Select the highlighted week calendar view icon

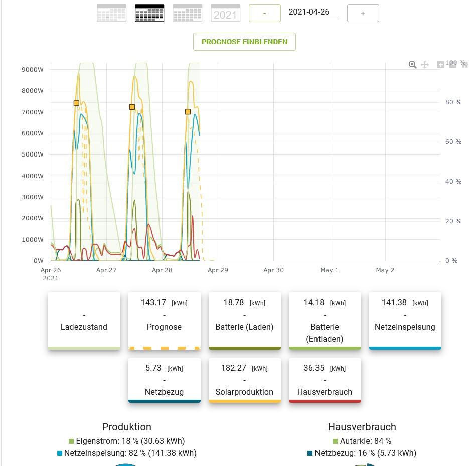click(x=149, y=13)
